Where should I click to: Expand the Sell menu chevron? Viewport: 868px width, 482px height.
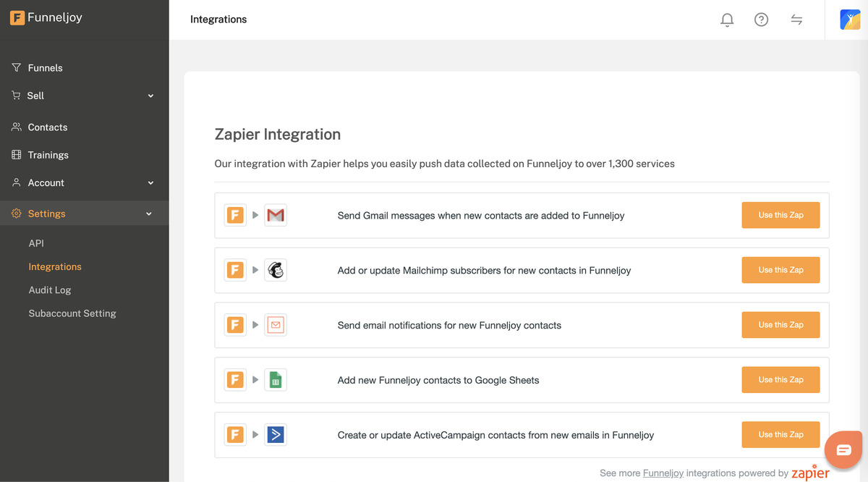click(x=150, y=96)
